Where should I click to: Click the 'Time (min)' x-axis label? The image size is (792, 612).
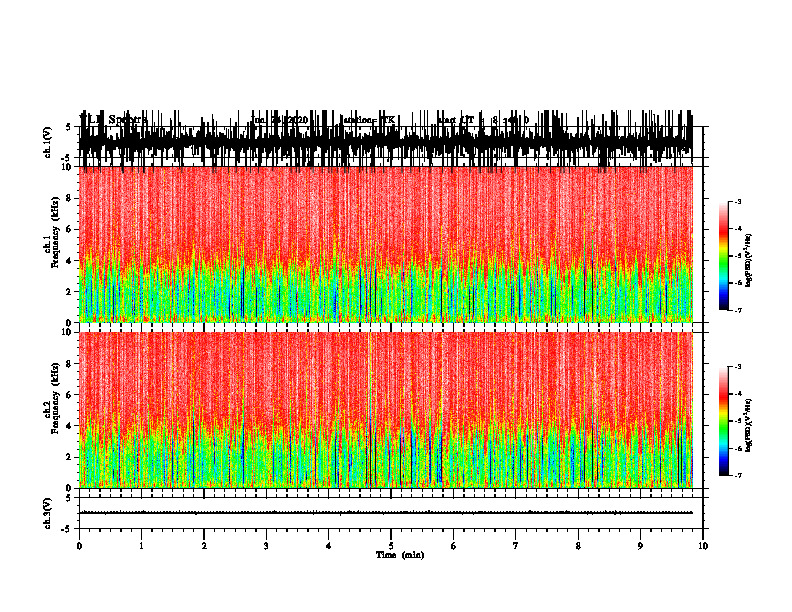point(400,555)
